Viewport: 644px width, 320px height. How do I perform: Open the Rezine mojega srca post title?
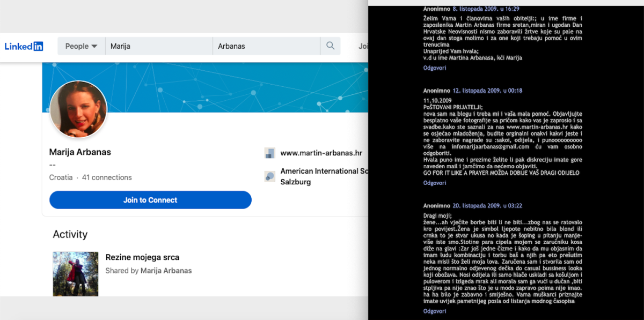click(x=142, y=257)
